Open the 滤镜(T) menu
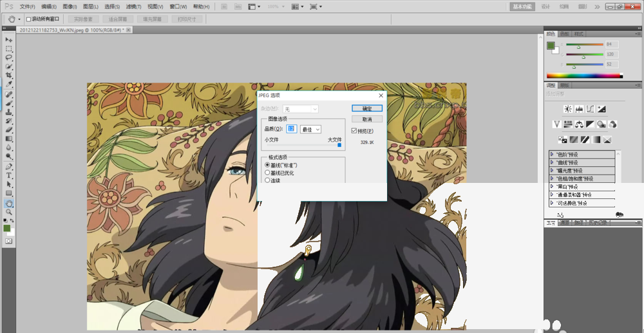Screen dimensions: 644x333 pyautogui.click(x=133, y=6)
